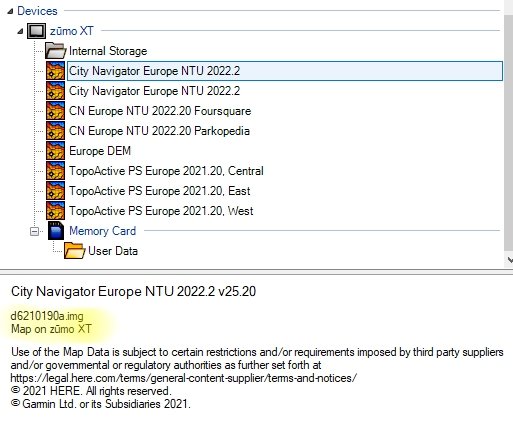Select the Devices heading

click(x=37, y=11)
